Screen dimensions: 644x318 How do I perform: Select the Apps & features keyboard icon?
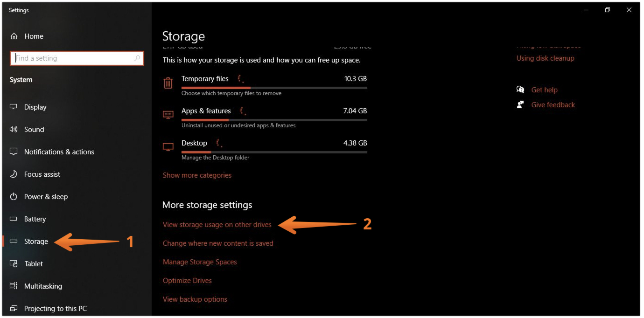click(x=168, y=114)
